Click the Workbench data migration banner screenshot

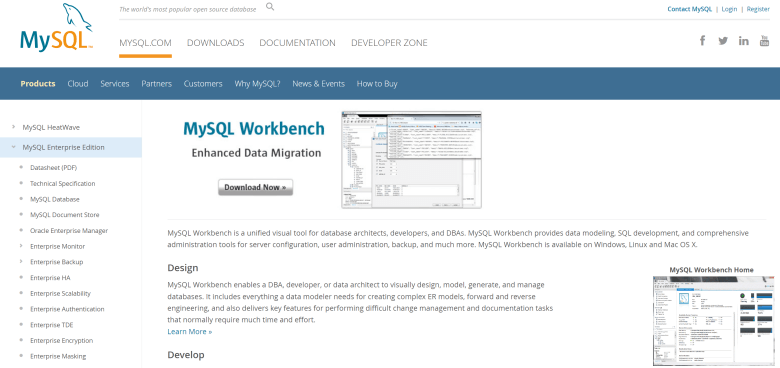pos(411,160)
